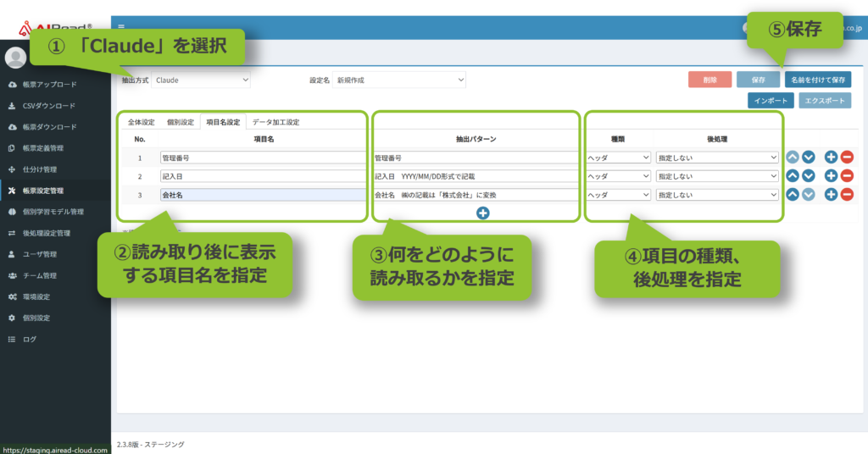Image resolution: width=868 pixels, height=454 pixels.
Task: Click the 名前を付けて保存 button
Action: click(x=816, y=80)
